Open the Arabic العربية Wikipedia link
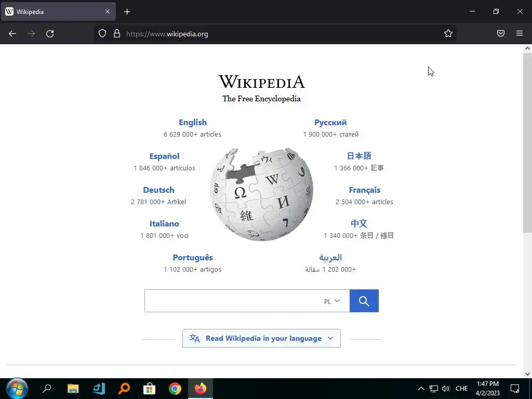 330,258
